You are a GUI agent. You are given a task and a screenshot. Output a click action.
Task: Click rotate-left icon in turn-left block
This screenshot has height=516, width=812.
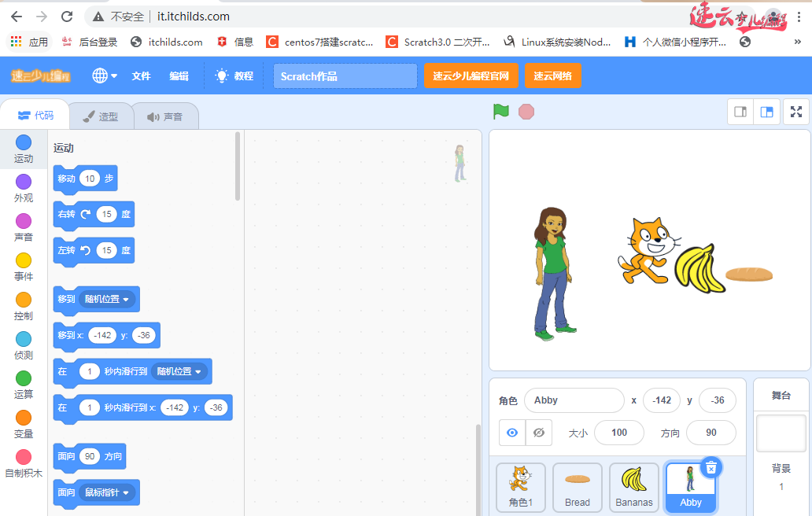86,251
